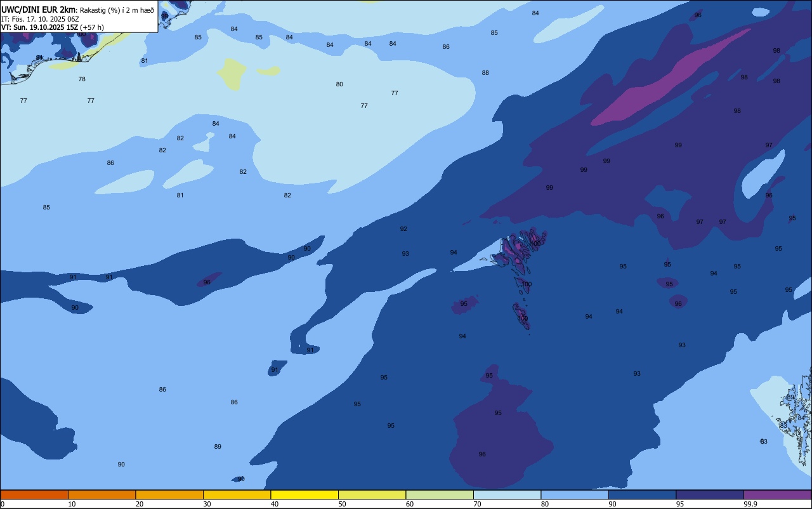This screenshot has height=509, width=812.
Task: Click the pale yellow-green low humidity patch
Action: pyautogui.click(x=232, y=74)
